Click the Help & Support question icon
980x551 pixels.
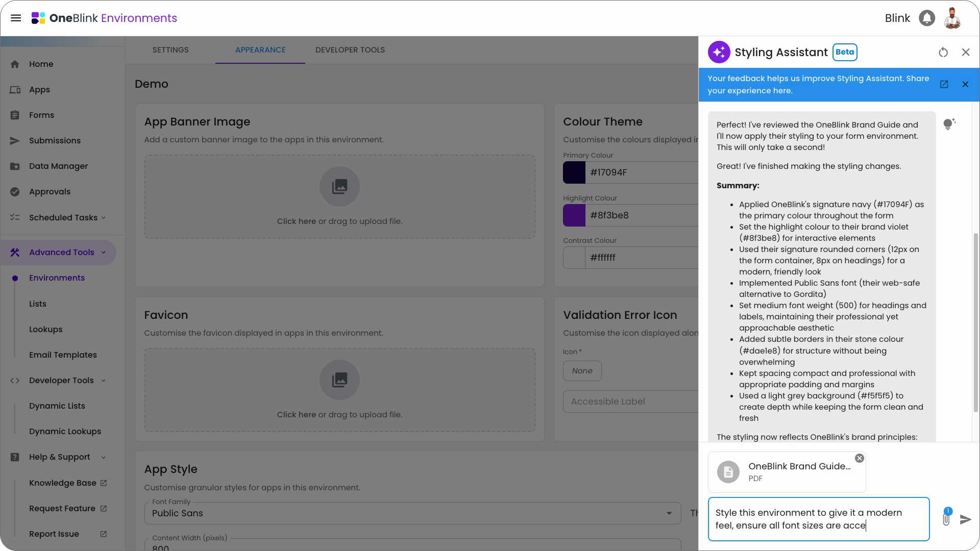15,457
